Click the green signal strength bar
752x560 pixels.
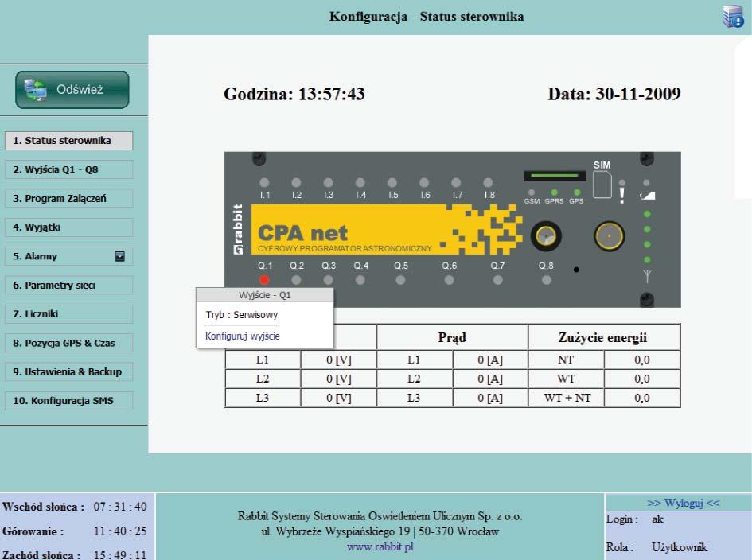tap(555, 176)
